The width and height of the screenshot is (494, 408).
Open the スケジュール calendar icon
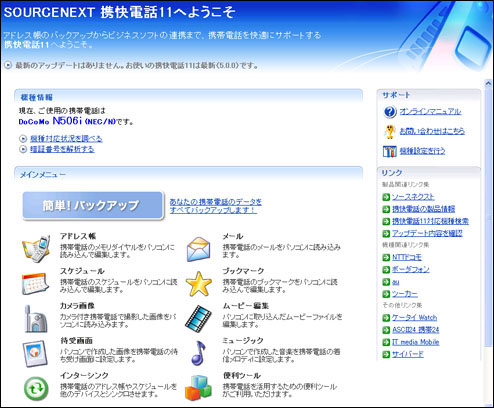pyautogui.click(x=35, y=284)
